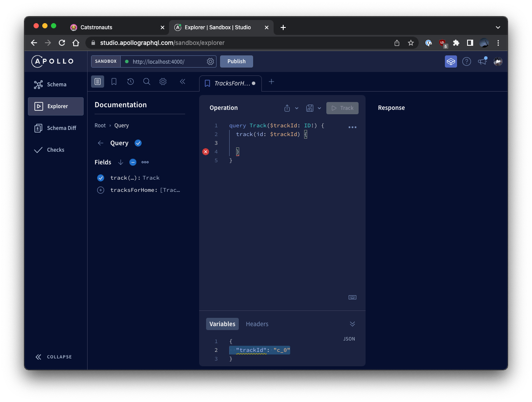Click the localhost:4000 endpoint URL field
This screenshot has width=532, height=402.
click(x=163, y=61)
